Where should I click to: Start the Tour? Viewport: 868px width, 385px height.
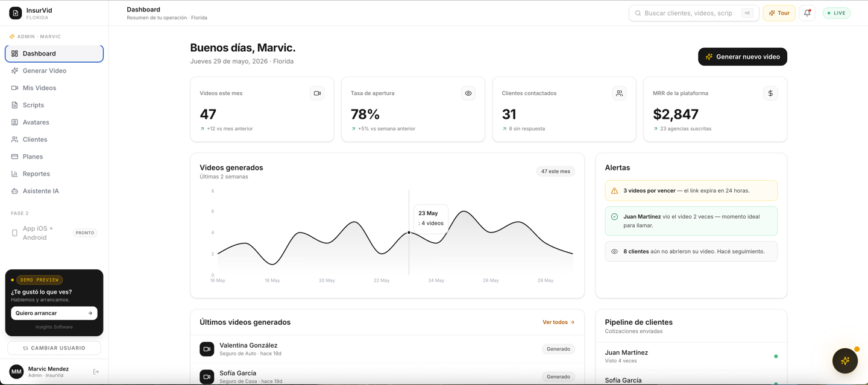tap(779, 13)
